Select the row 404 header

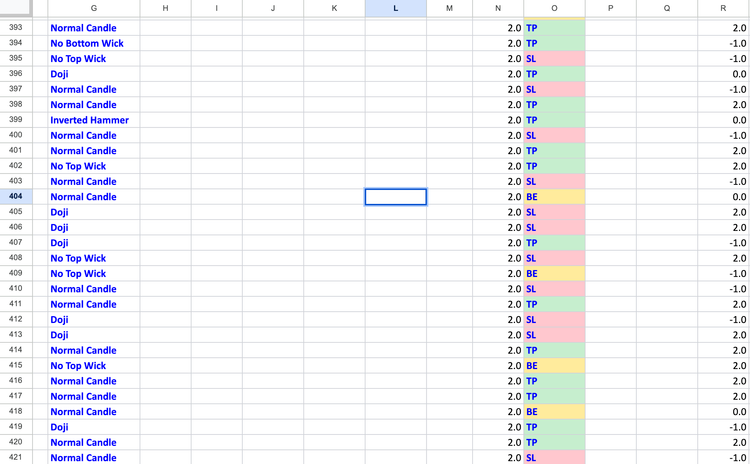(x=16, y=197)
